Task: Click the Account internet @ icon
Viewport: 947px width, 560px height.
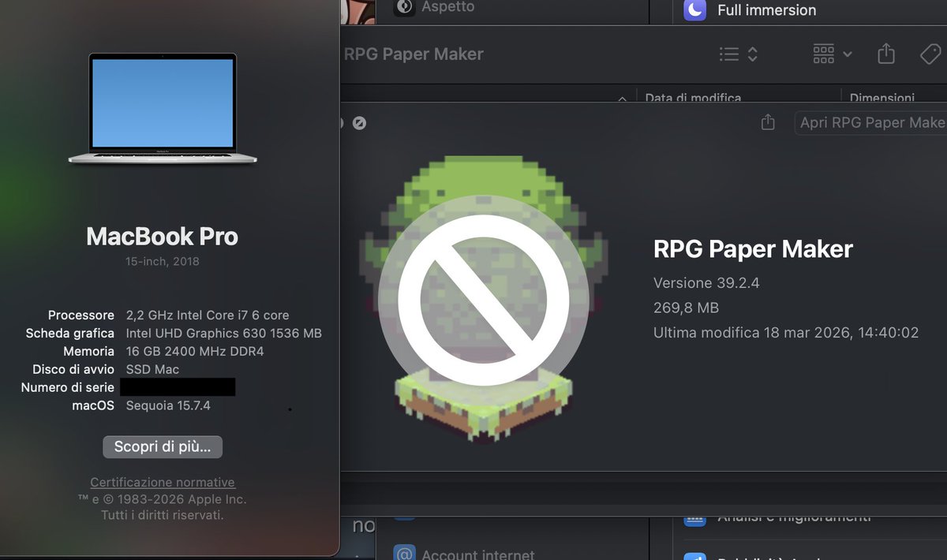Action: [405, 553]
